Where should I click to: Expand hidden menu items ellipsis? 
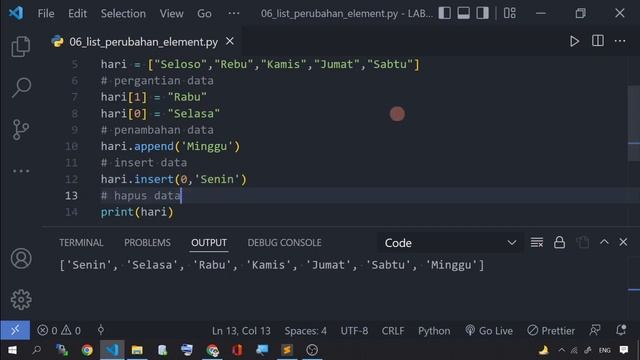tap(233, 13)
